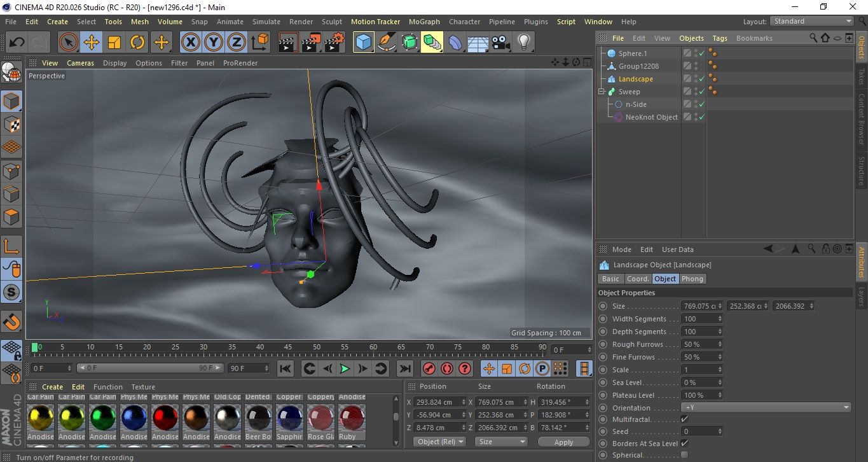
Task: Click the Seed value field
Action: pos(702,431)
